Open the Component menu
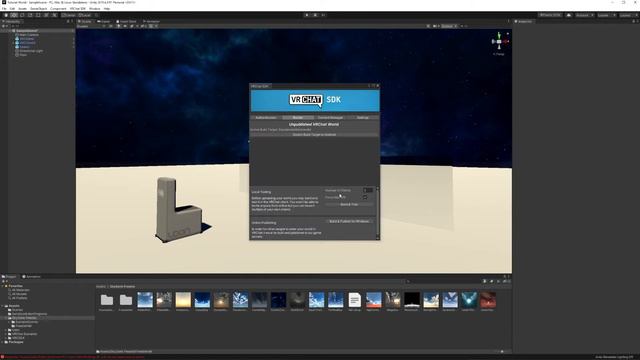The image size is (640, 360). (58, 9)
